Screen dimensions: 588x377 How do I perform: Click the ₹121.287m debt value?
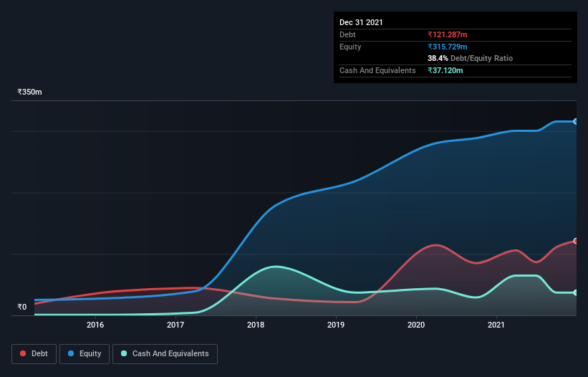448,34
